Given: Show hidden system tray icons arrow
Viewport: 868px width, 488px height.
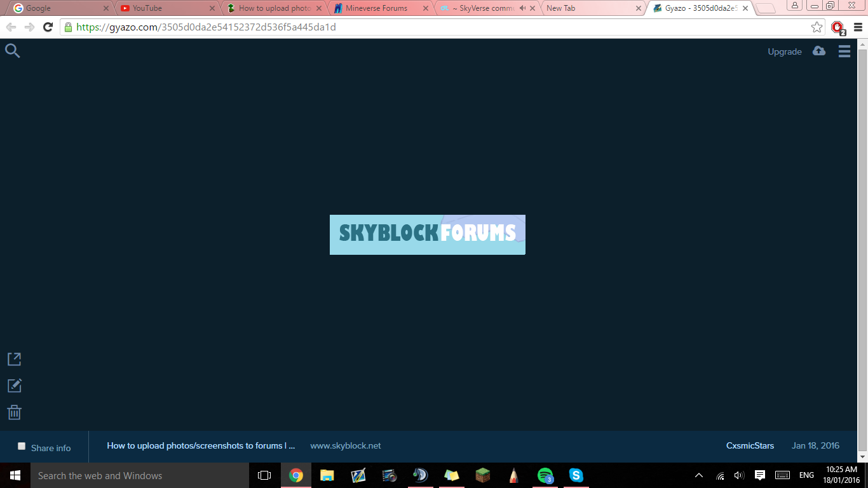Looking at the screenshot, I should (x=699, y=475).
